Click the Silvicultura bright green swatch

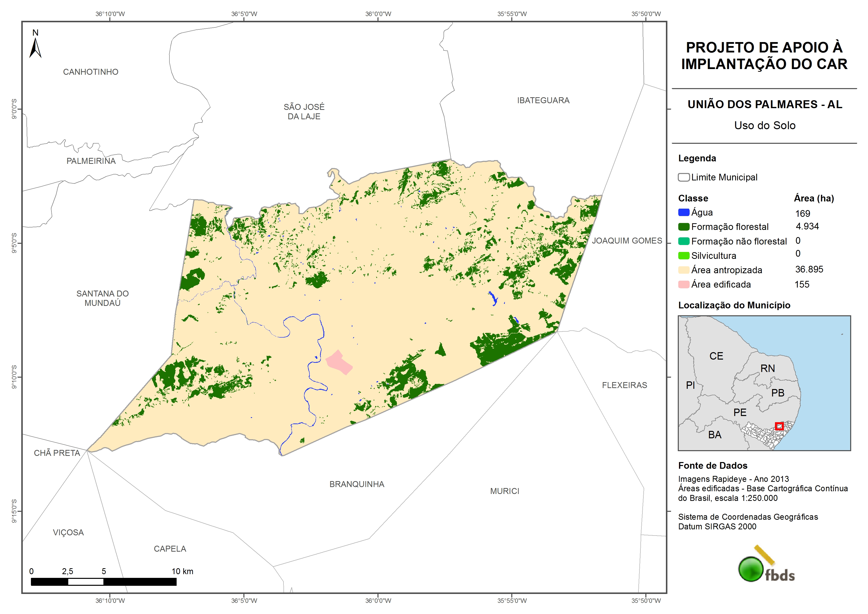coord(683,256)
